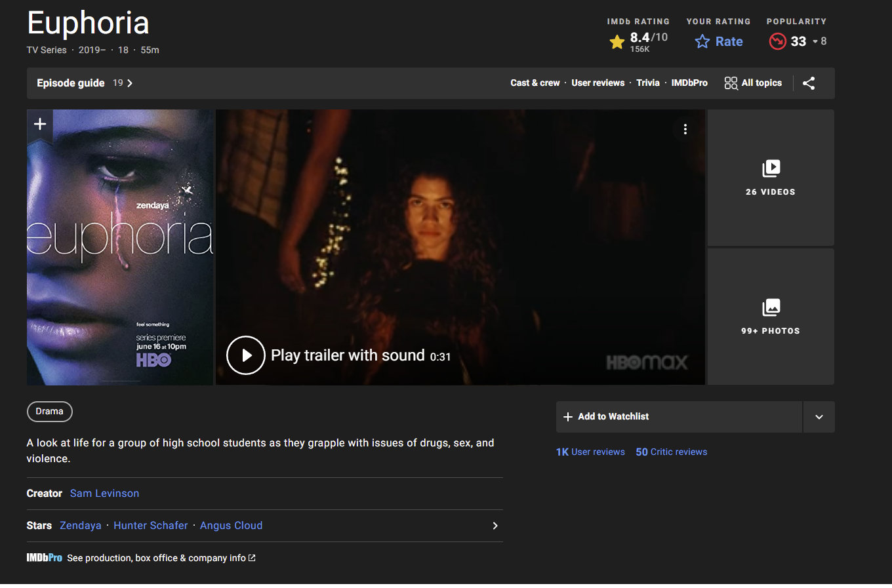Open Angus Cloud's profile link
The image size is (892, 588).
(x=232, y=526)
